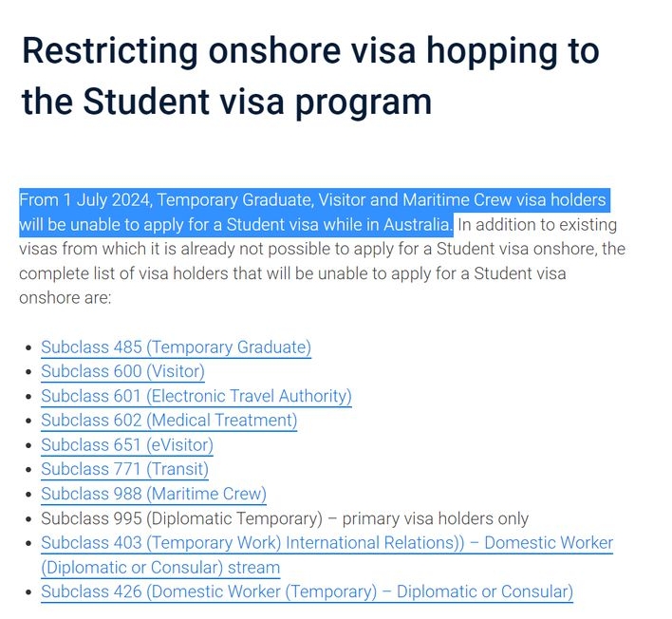Open the Subclass 771 (Transit) link
Screen dimensions: 672x619
[124, 469]
